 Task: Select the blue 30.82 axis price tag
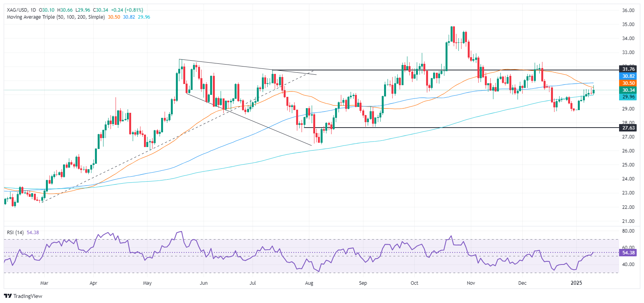tap(628, 76)
